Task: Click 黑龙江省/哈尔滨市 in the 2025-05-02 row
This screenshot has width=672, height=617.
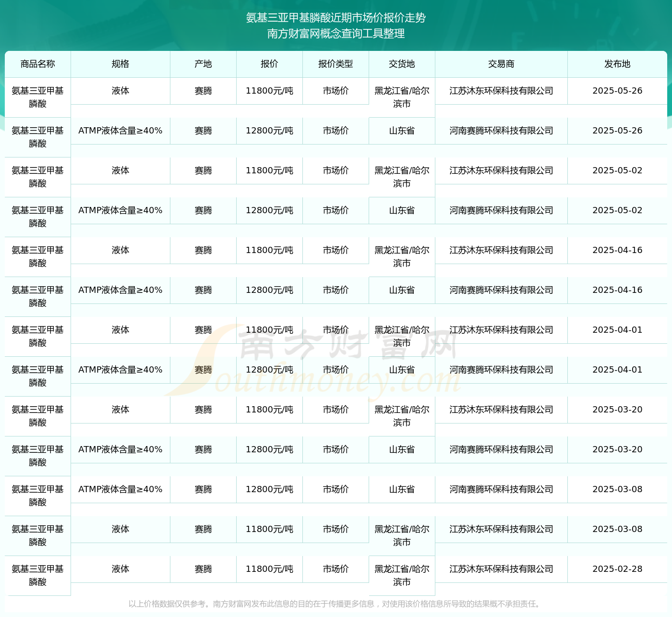Action: click(x=402, y=177)
